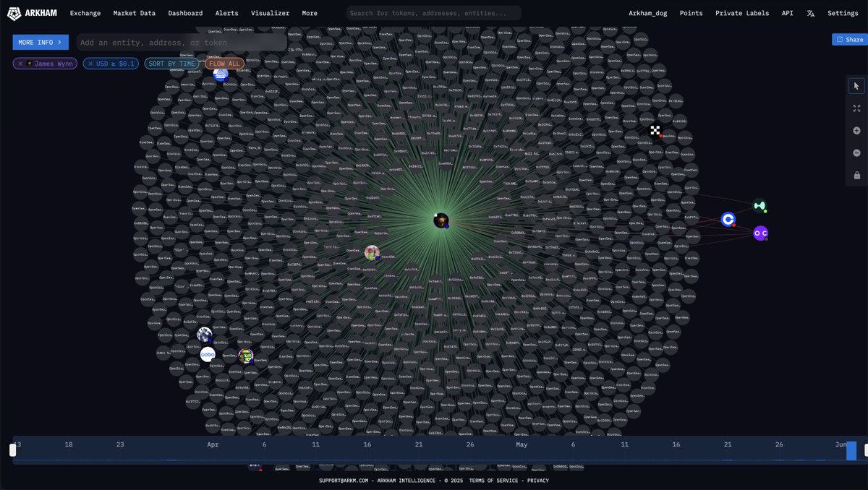Select the green frog avatar node
Image resolution: width=868 pixels, height=490 pixels.
tap(372, 253)
